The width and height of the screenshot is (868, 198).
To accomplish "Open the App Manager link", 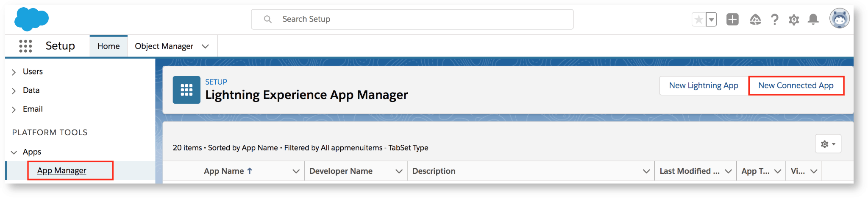I will coord(61,170).
